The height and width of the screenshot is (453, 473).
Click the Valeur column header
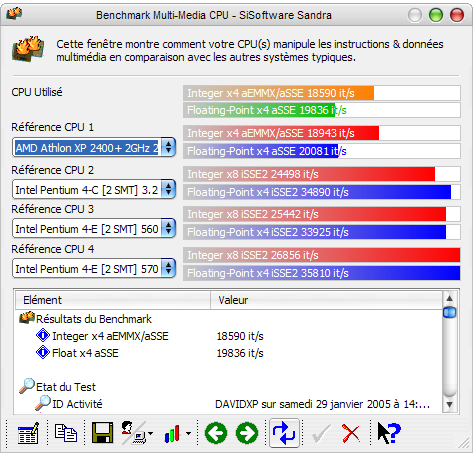pos(327,300)
